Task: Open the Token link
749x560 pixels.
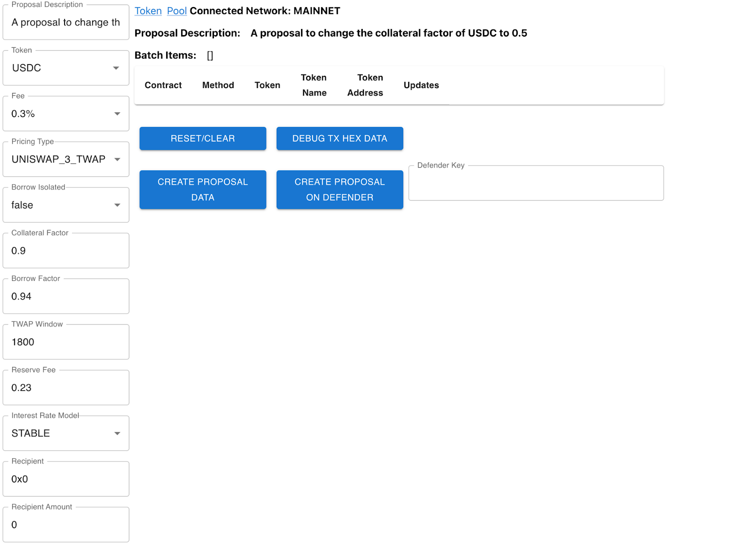Action: point(148,11)
